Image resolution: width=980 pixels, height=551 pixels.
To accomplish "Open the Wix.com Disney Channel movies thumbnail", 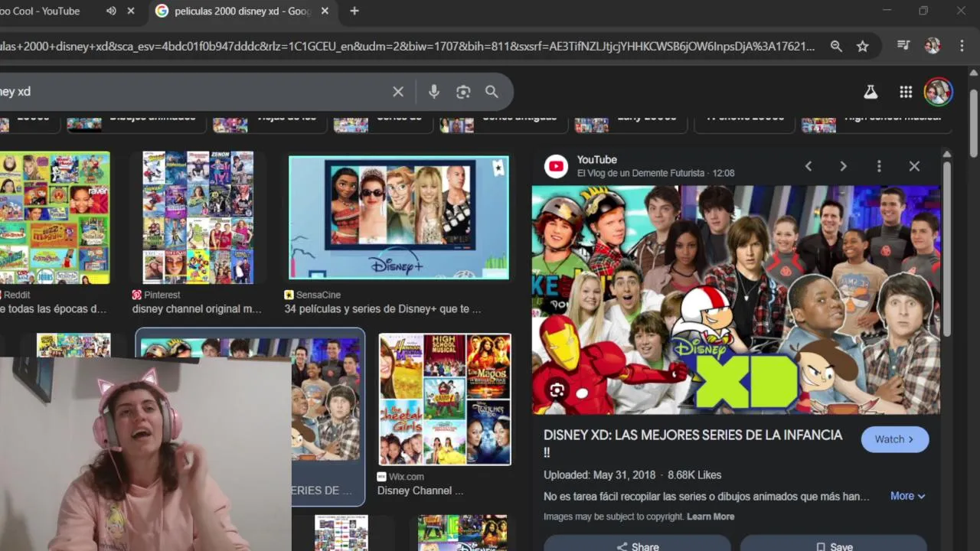I will [x=444, y=399].
